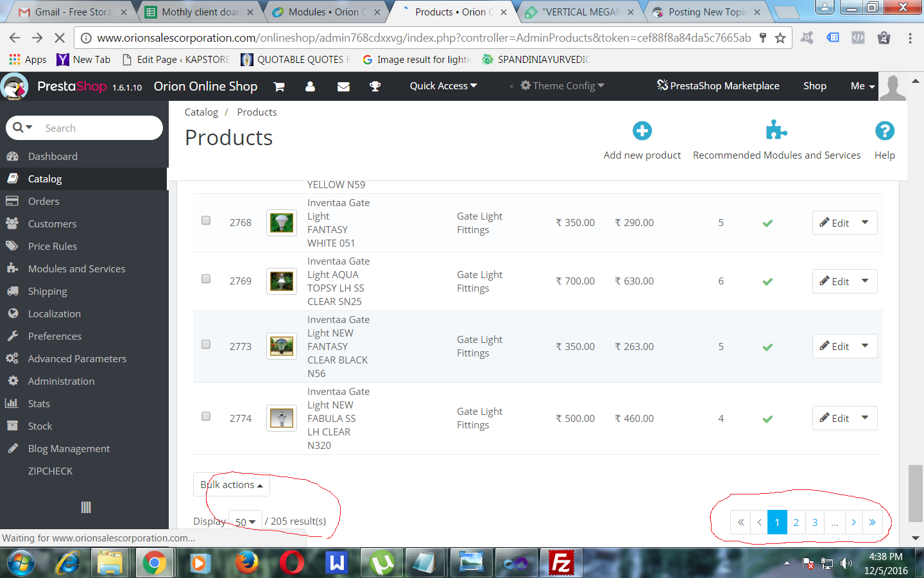Expand edit options arrow for product 2774
The image size is (924, 578).
coord(865,418)
